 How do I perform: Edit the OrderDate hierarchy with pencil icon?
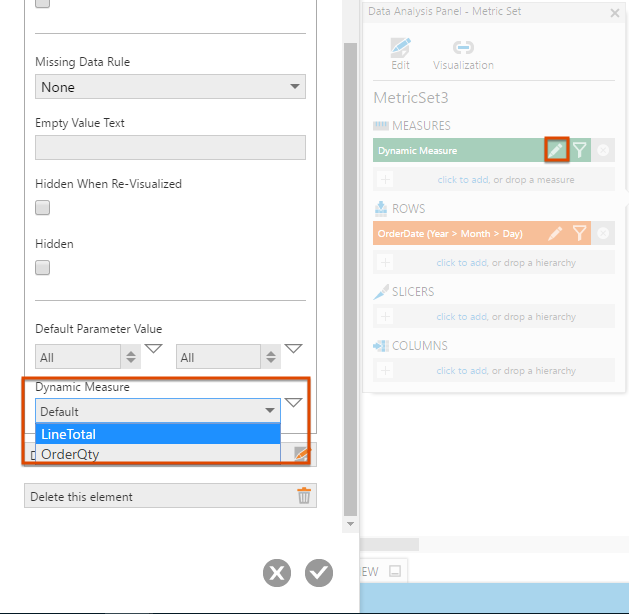point(556,233)
